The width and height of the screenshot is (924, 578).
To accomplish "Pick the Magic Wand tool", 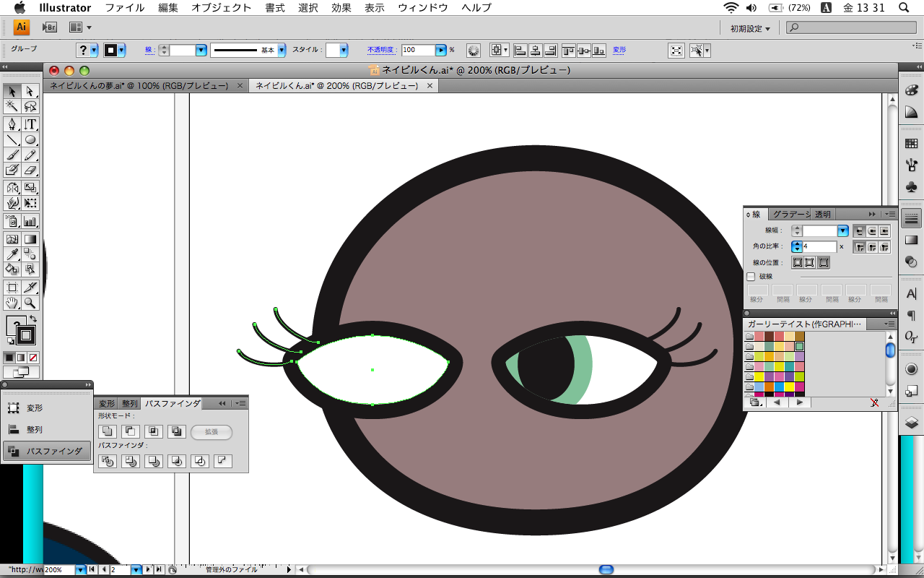I will pyautogui.click(x=12, y=107).
